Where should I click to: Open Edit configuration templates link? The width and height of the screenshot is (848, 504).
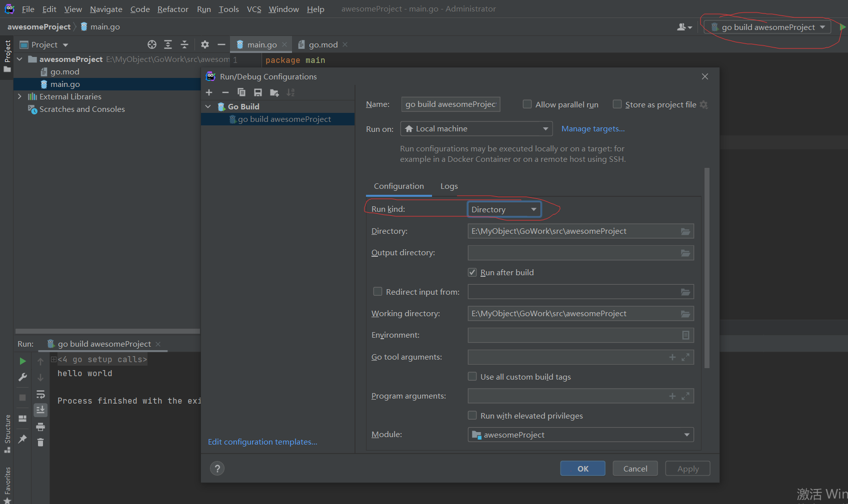pos(262,442)
